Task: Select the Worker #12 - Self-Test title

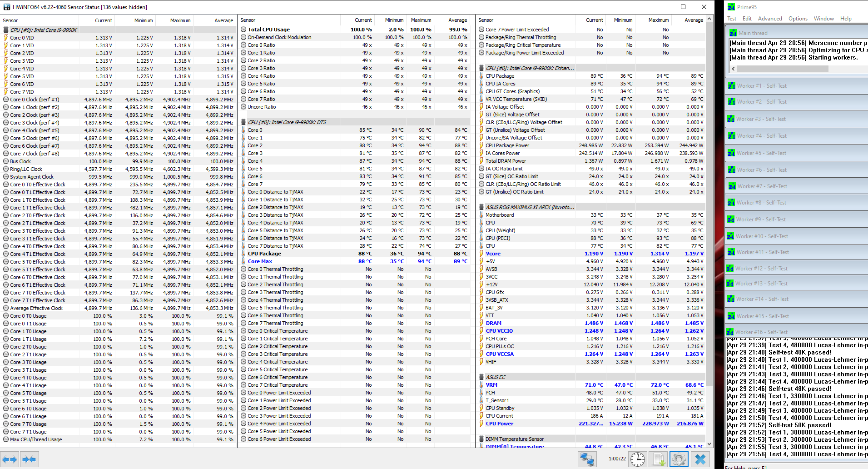Action: pyautogui.click(x=762, y=269)
